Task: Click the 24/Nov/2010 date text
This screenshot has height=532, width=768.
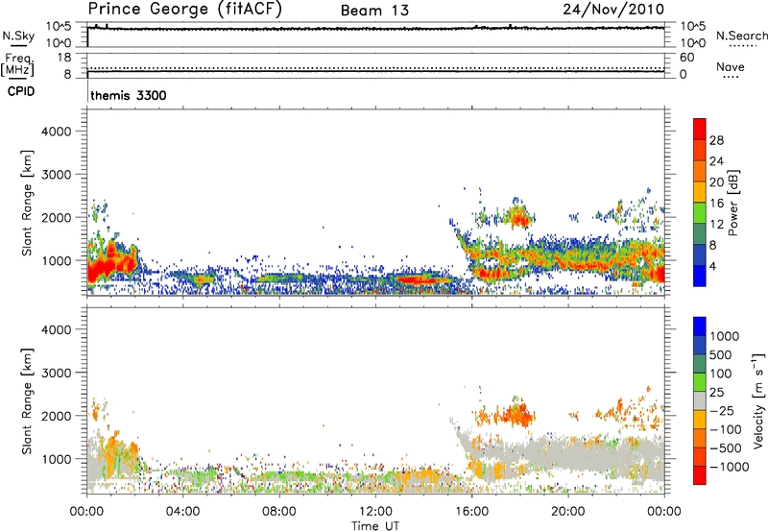Action: coord(613,10)
